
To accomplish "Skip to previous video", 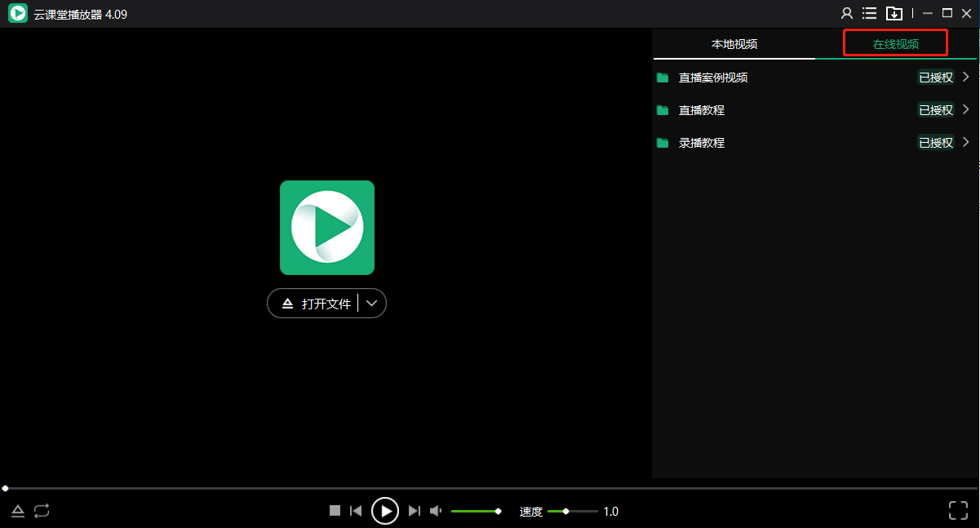I will tap(356, 511).
